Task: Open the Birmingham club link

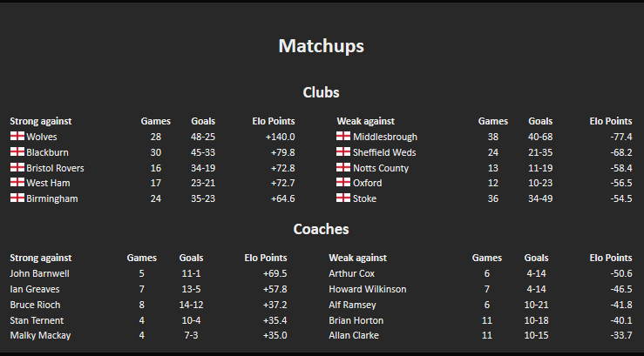Action: coord(52,198)
